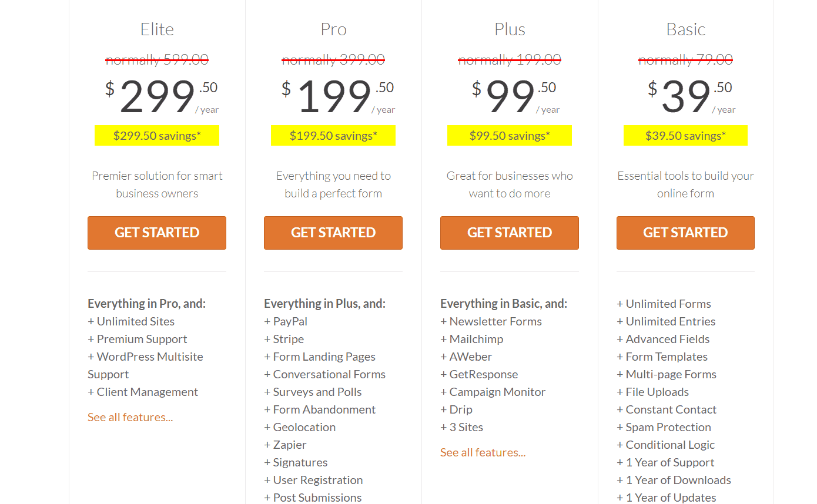Click the Plus plan heading
The height and width of the screenshot is (504, 817).
coord(510,29)
